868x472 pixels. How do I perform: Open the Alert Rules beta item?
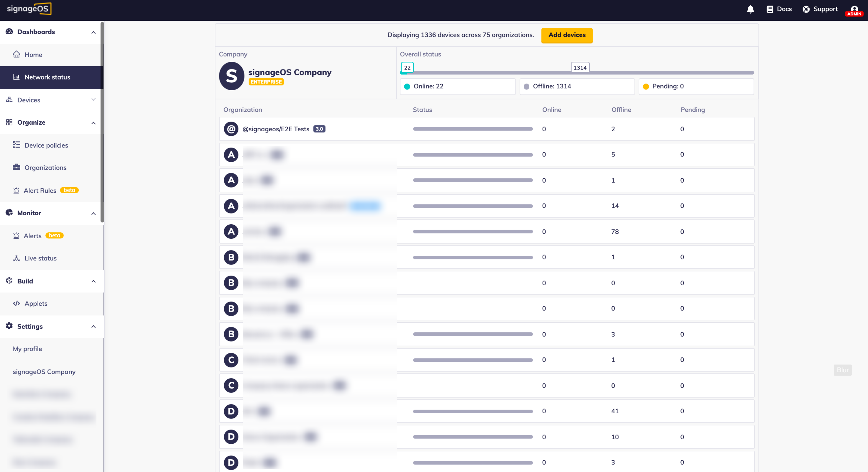(40, 191)
